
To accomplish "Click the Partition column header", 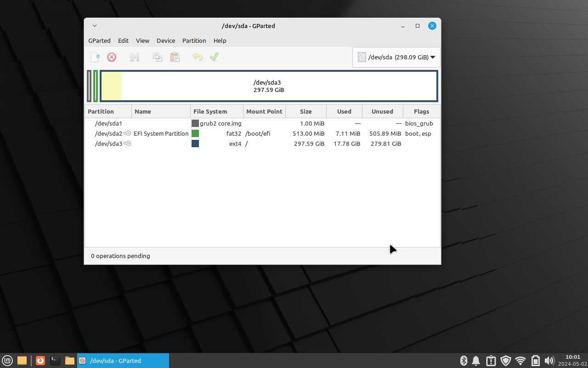I will point(108,111).
